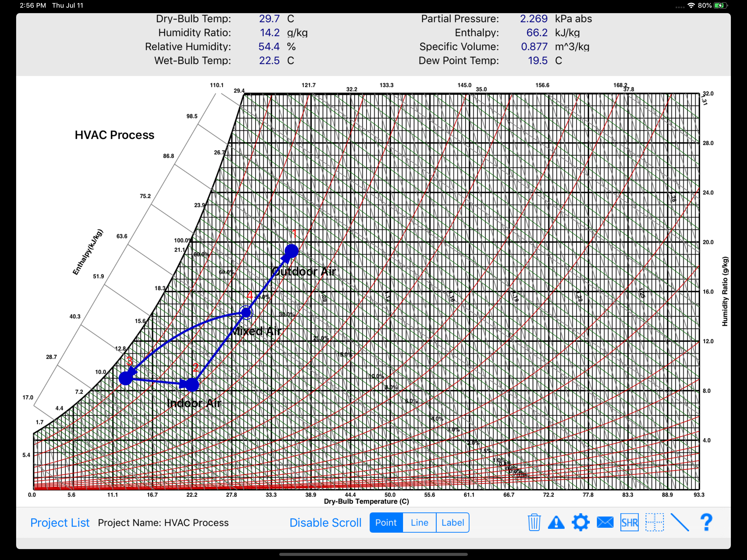Tap the diagonal line drawing icon
747x560 pixels.
[679, 522]
